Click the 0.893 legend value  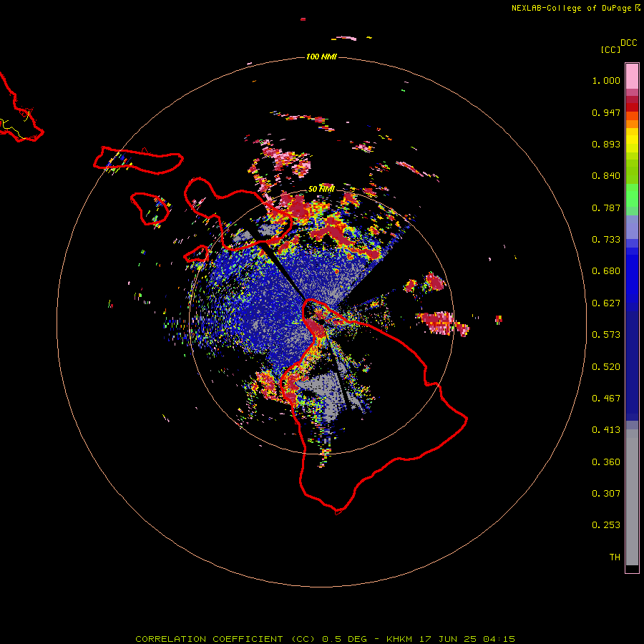click(606, 144)
